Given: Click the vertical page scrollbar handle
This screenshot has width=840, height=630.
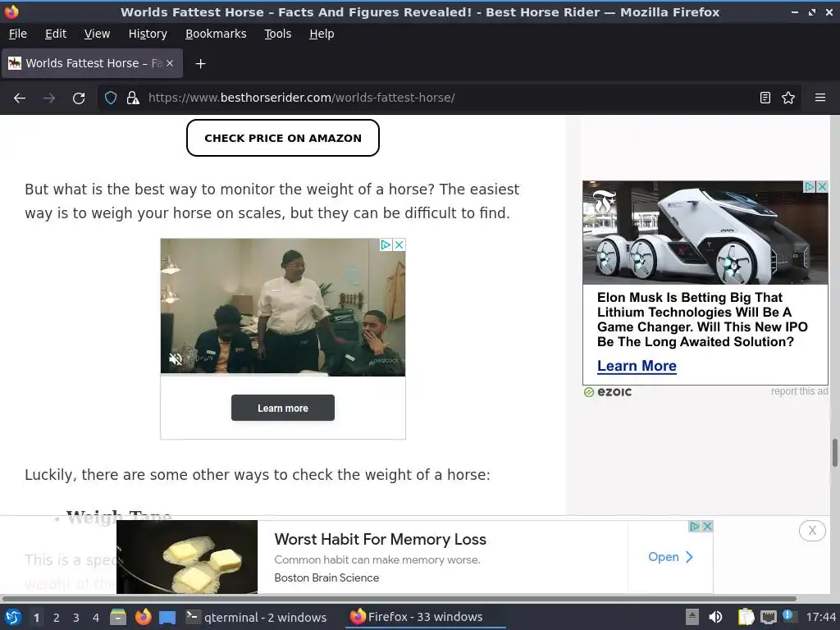Looking at the screenshot, I should pos(834,453).
